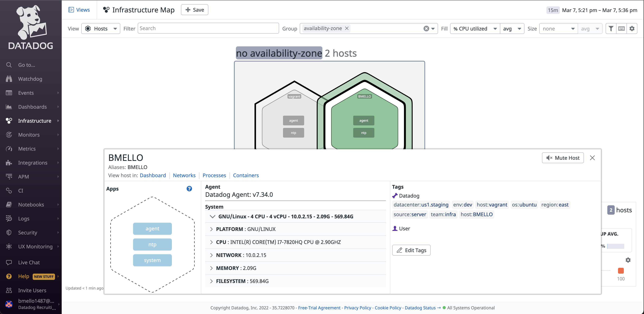Click the region:east tag
Screen dimensions: 644x314
tap(555, 205)
